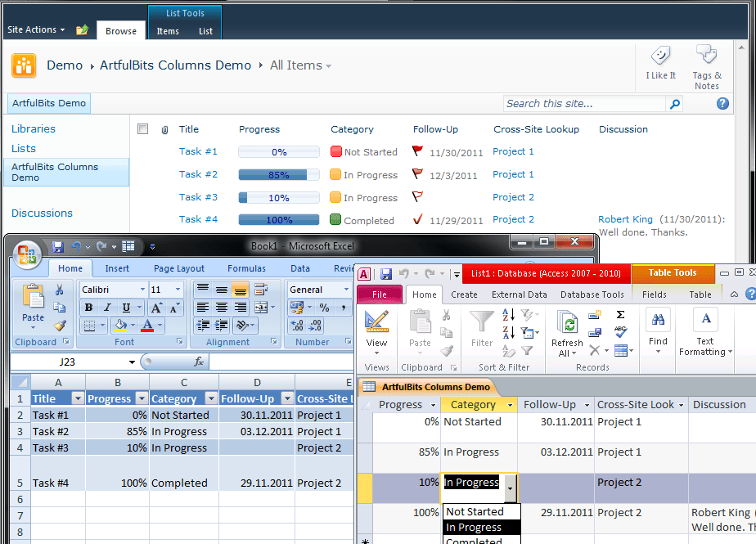
Task: Click the Excel Office button
Action: (x=26, y=254)
